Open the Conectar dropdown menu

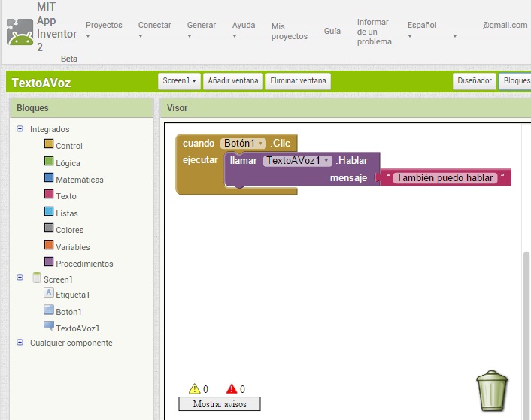coord(154,29)
